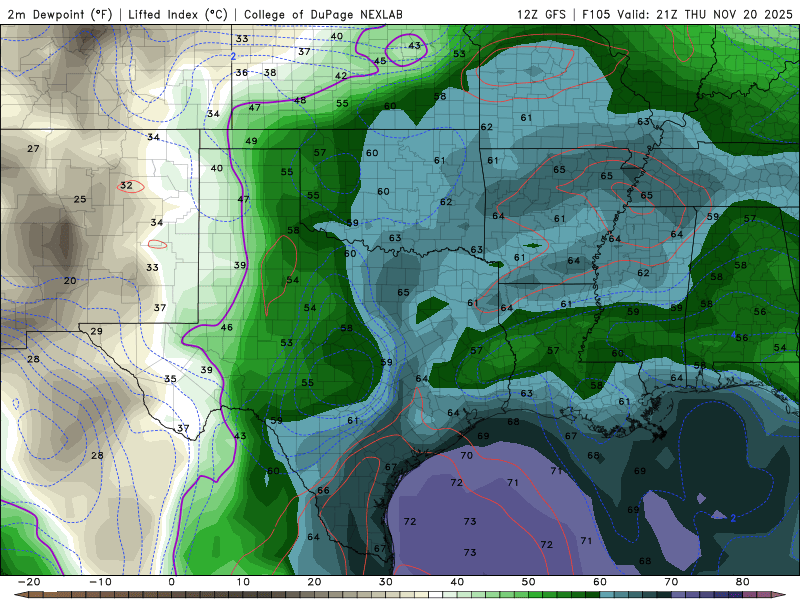Viewport: 800px width, 600px height.
Task: Click the 66 dewpoint value on the map
Action: 323,490
